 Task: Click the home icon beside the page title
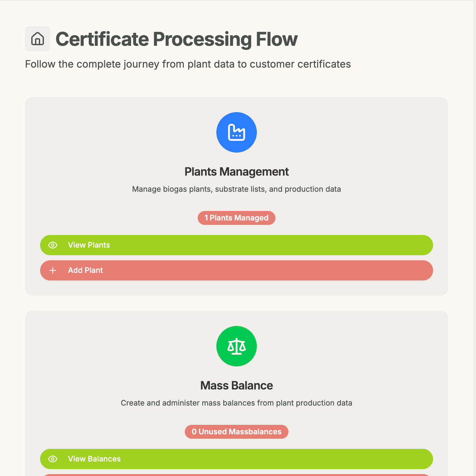(38, 39)
